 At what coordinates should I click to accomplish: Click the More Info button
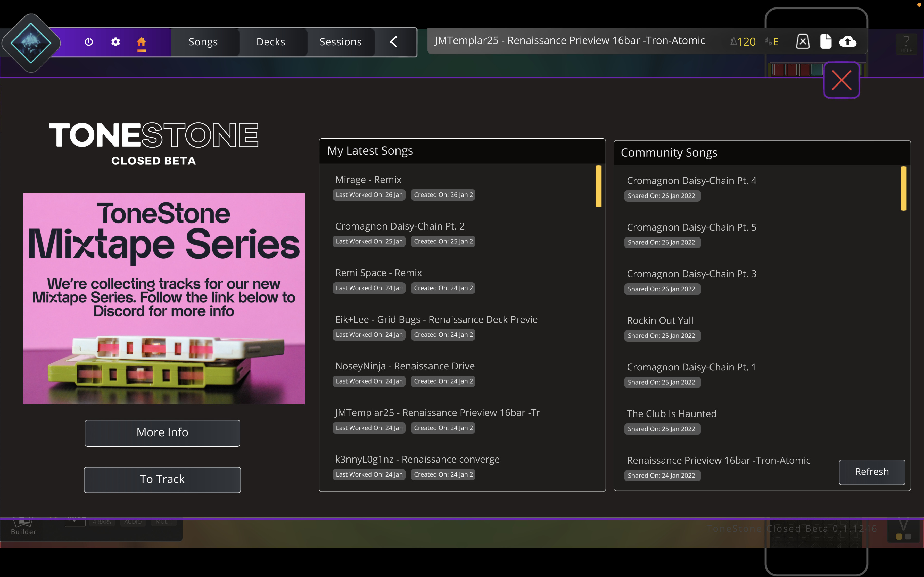(162, 433)
